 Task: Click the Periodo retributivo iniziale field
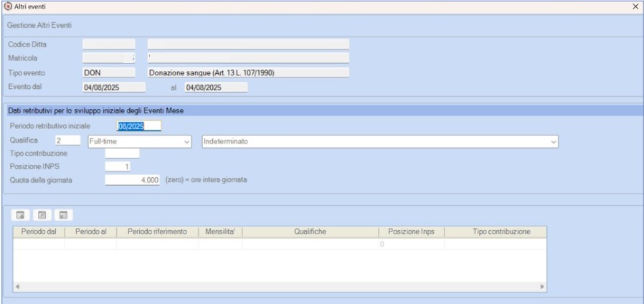139,126
